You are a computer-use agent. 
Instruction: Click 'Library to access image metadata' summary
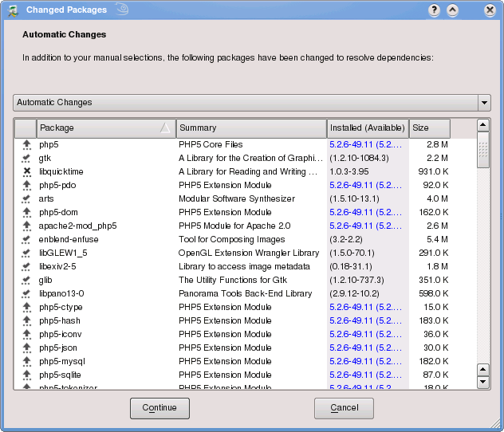244,266
